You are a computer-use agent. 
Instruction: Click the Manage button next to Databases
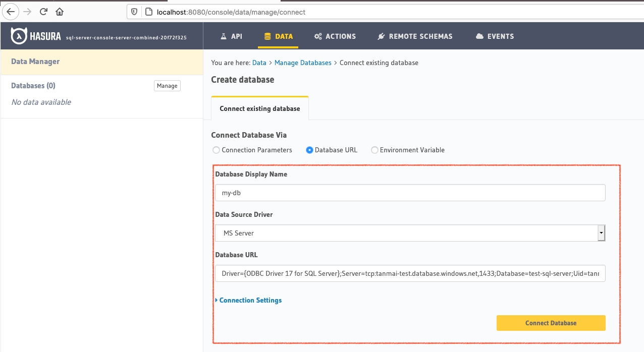[x=167, y=86]
